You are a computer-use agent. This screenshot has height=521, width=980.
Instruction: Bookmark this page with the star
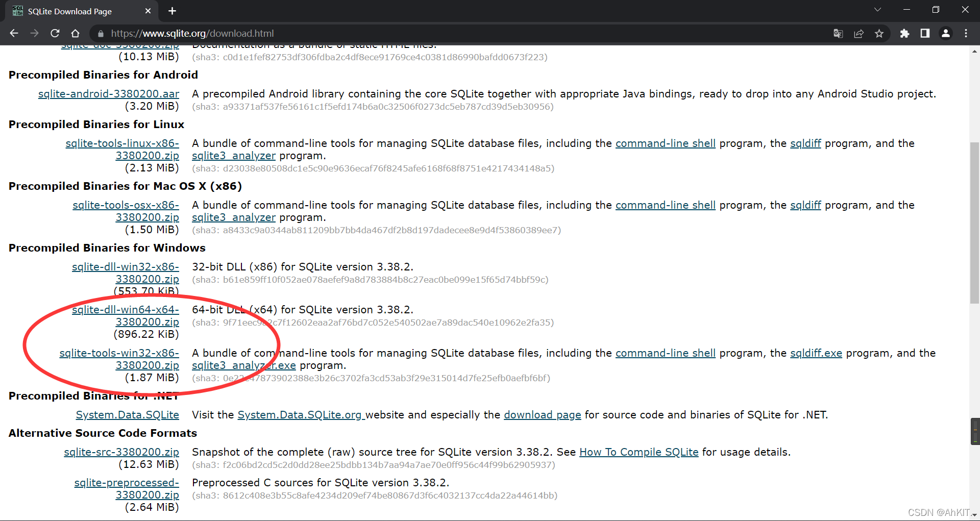pos(879,33)
